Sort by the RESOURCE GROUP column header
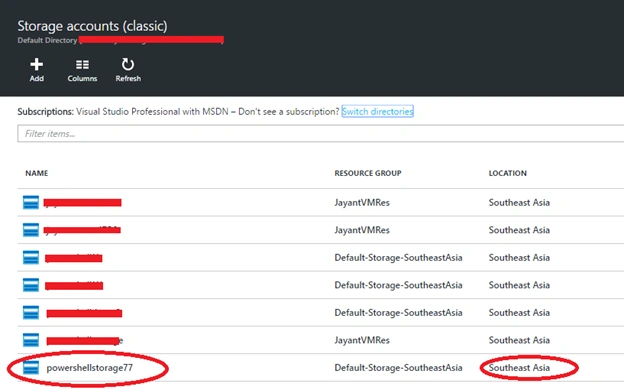The image size is (624, 390). pos(368,173)
